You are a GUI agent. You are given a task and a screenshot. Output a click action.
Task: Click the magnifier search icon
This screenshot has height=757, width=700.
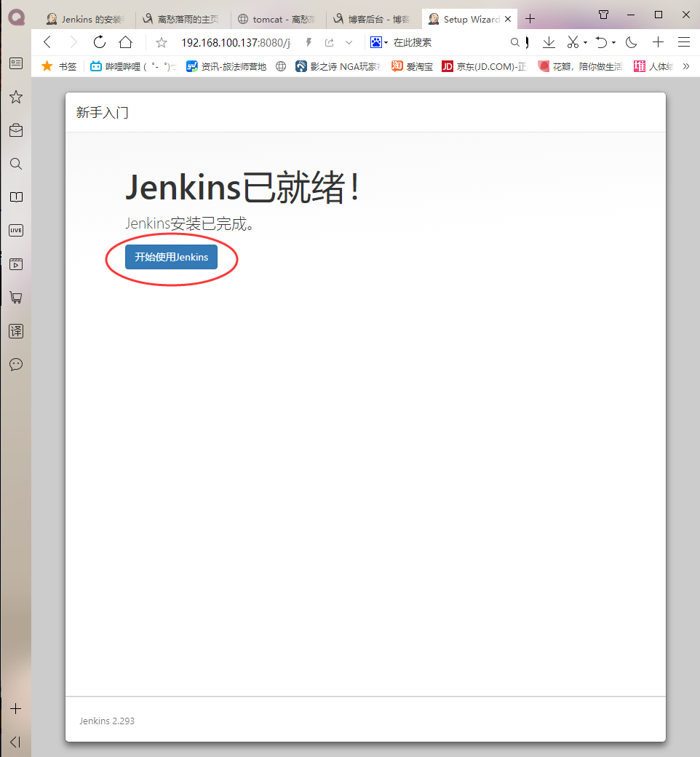(515, 42)
